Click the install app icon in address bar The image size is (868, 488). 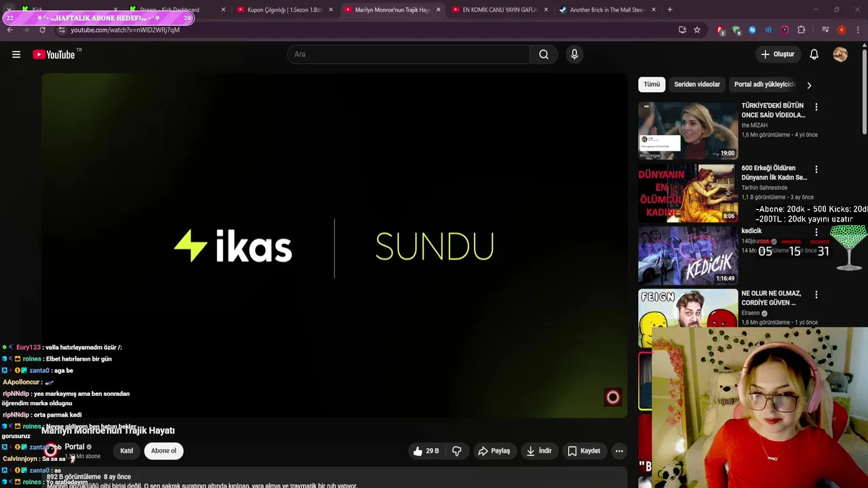point(682,30)
